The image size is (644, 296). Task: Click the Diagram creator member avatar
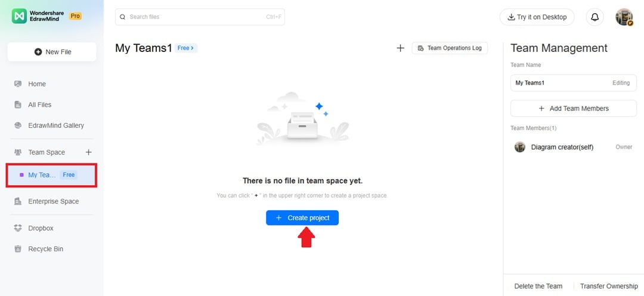click(x=520, y=147)
